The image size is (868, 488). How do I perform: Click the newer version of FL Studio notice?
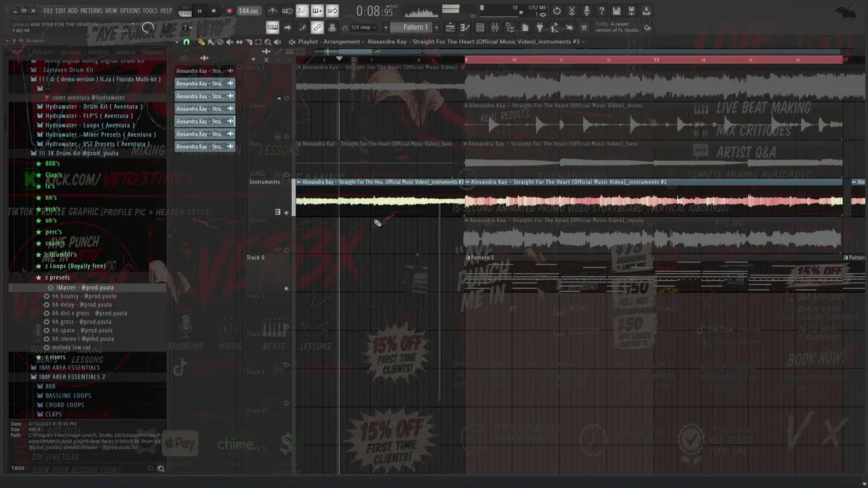click(x=617, y=27)
